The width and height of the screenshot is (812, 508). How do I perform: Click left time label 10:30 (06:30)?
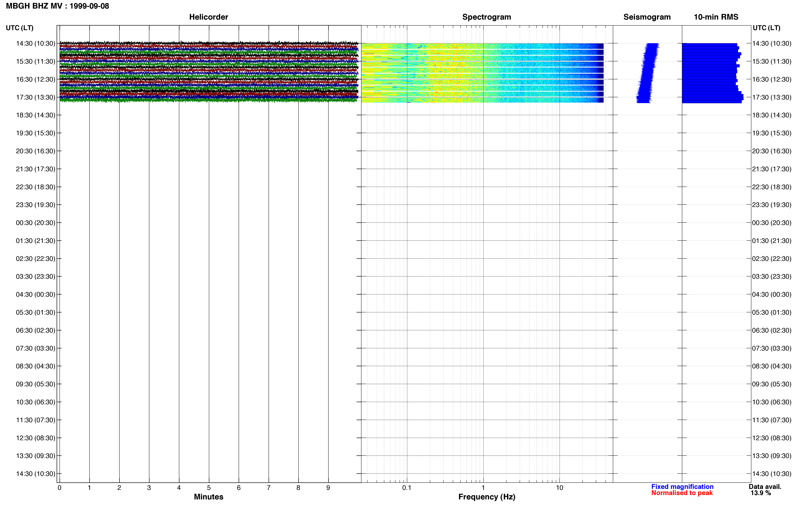[36, 402]
